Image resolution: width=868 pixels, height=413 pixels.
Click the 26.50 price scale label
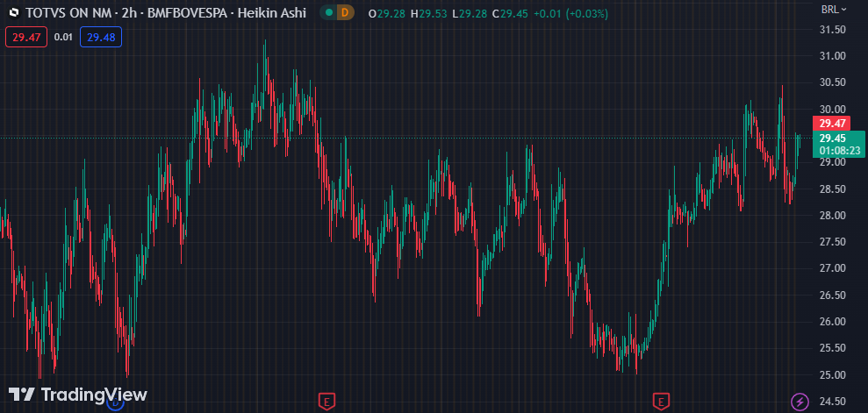pos(833,296)
